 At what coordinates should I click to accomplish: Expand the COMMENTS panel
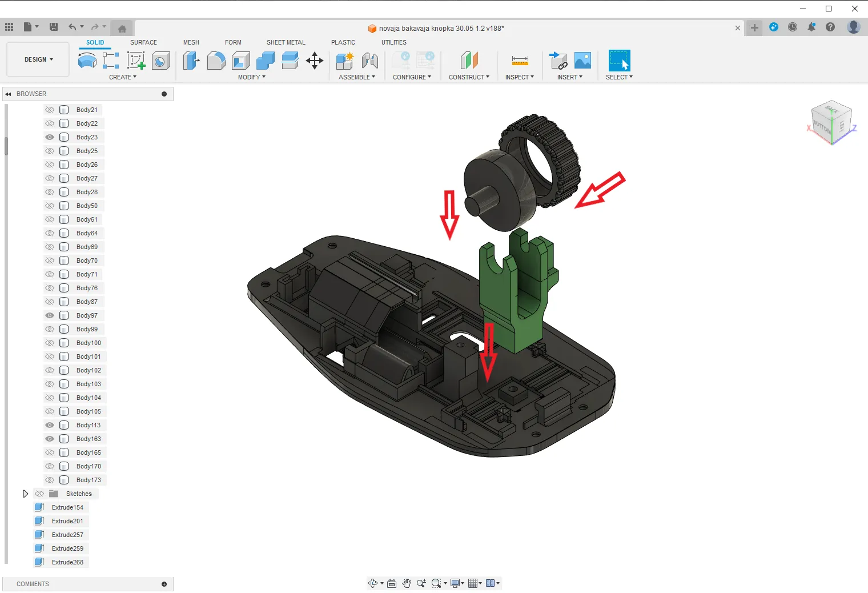point(164,584)
